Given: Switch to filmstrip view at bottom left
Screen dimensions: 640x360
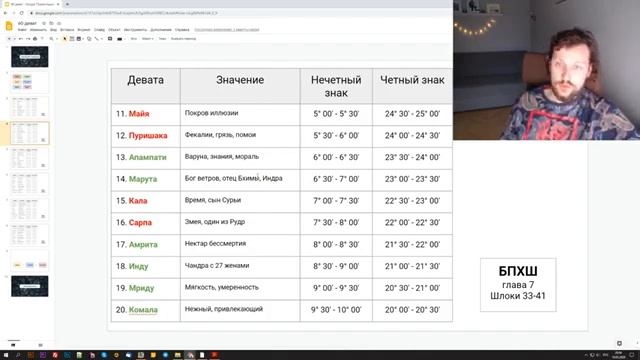Looking at the screenshot, I should 13,345.
